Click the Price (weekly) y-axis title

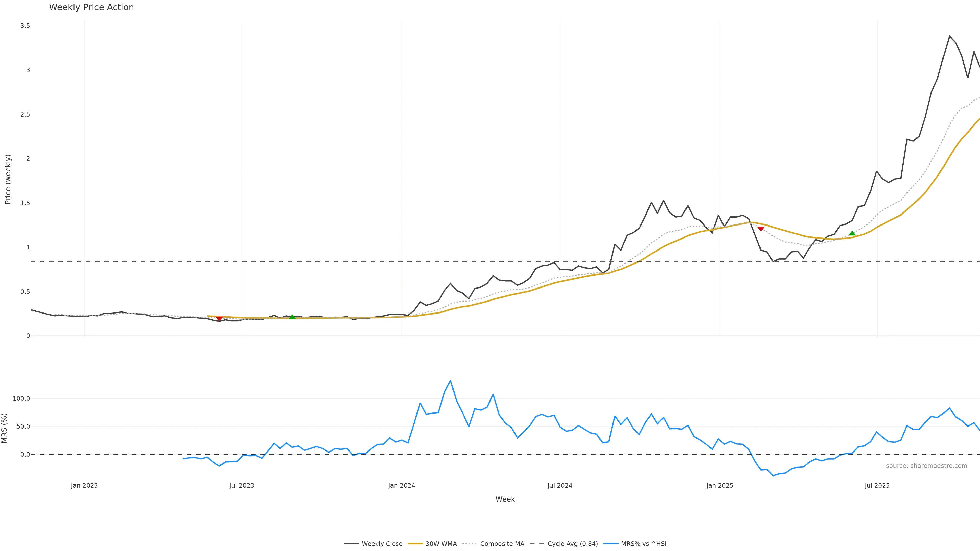coord(8,179)
